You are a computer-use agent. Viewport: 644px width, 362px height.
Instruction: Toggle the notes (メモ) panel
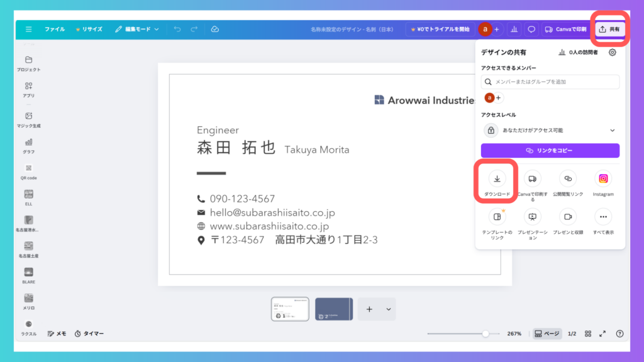57,334
